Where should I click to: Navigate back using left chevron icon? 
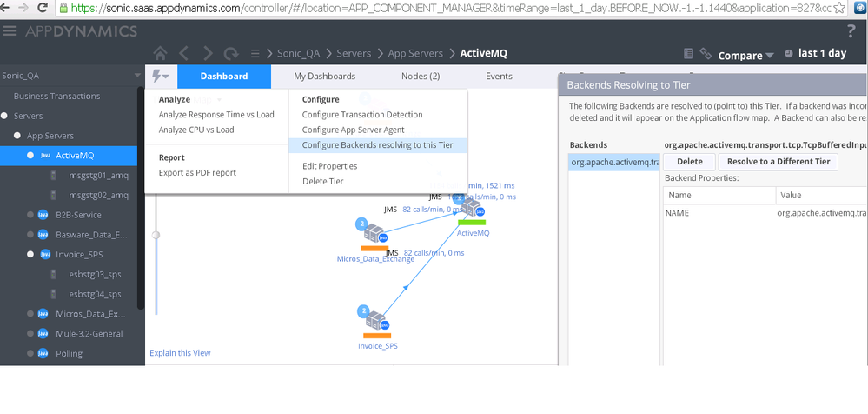(x=184, y=53)
